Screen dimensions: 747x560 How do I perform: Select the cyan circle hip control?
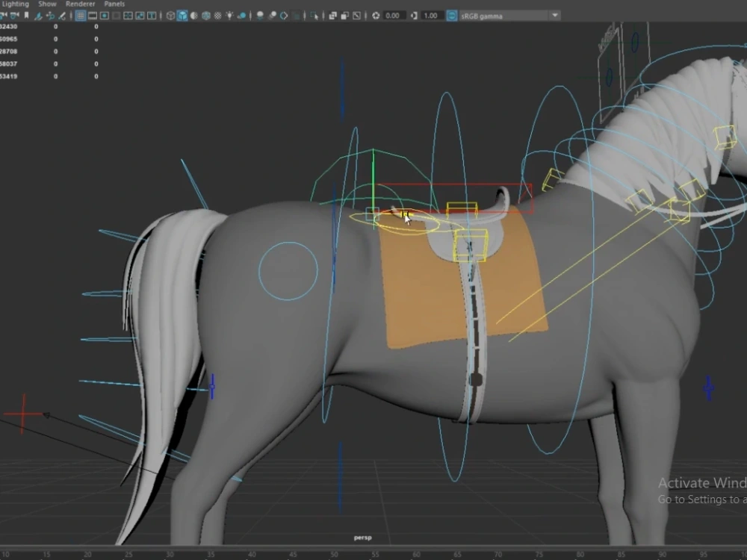coord(288,271)
